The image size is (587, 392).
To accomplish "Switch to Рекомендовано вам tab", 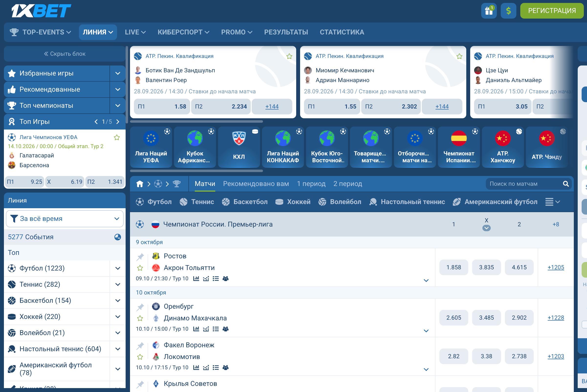I will pos(256,184).
